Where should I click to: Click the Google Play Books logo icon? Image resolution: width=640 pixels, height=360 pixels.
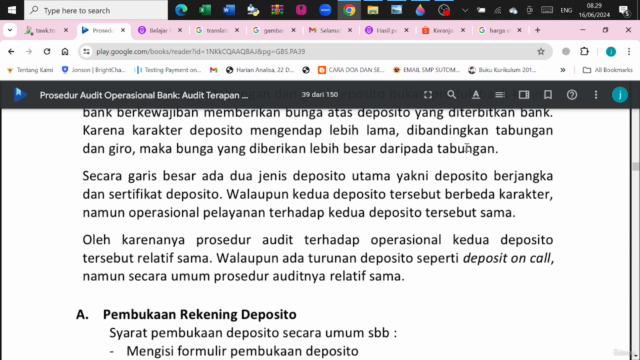20,95
